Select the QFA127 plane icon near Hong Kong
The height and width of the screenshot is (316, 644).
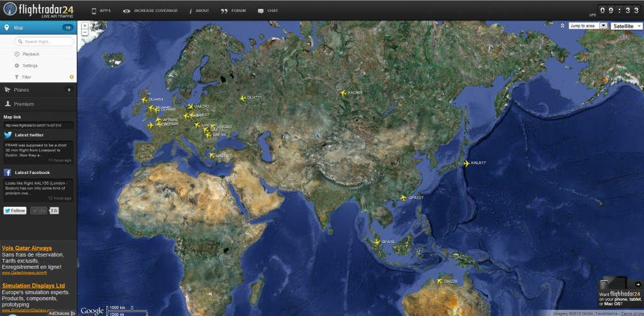pos(404,197)
